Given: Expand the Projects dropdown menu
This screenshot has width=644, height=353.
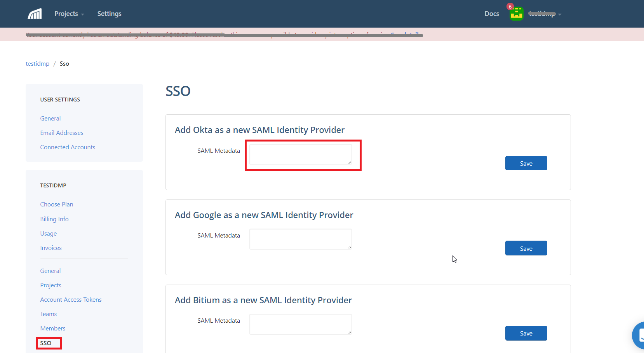Looking at the screenshot, I should 69,14.
